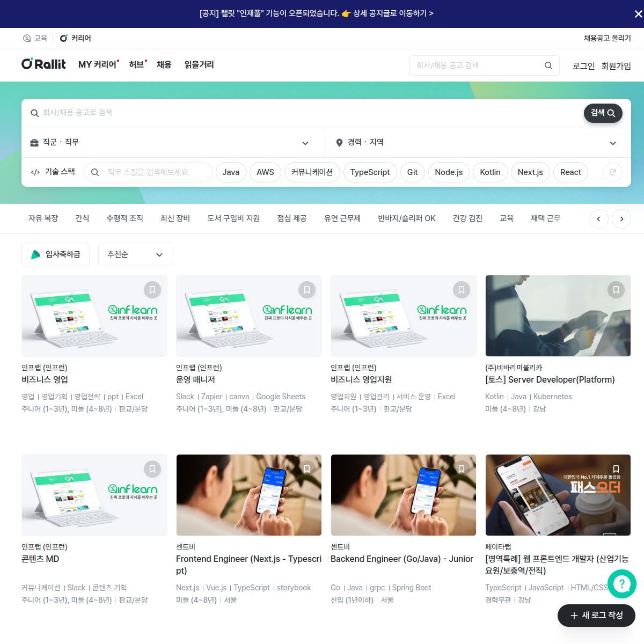
Task: Select the 재택 근무 filter tab
Action: [x=545, y=218]
